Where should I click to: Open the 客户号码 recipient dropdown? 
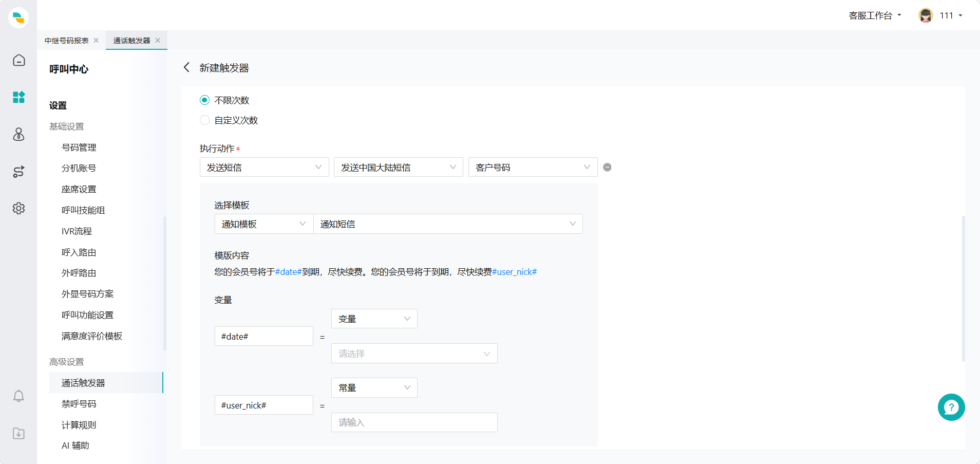click(x=533, y=168)
